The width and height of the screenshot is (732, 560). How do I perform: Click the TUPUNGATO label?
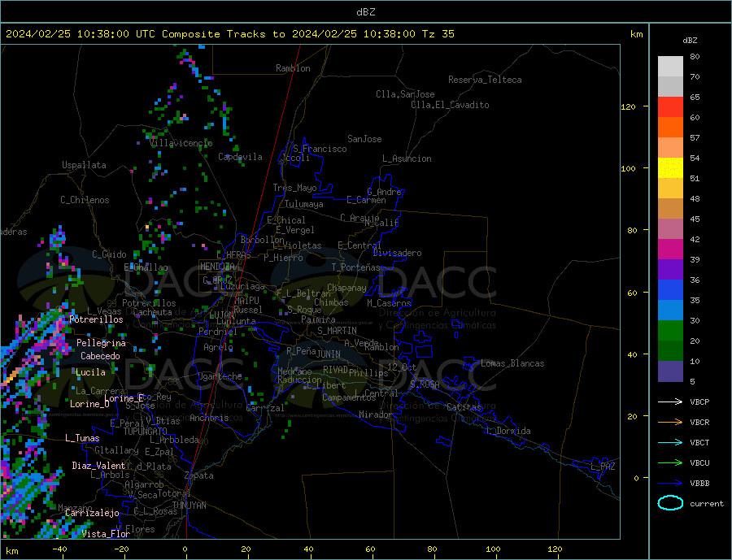pyautogui.click(x=146, y=432)
